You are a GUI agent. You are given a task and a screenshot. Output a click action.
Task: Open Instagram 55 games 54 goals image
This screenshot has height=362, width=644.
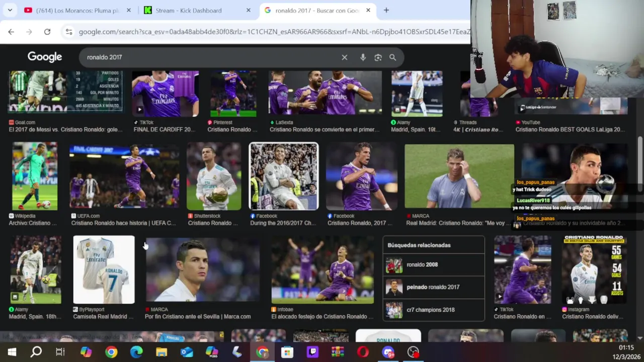(x=594, y=269)
